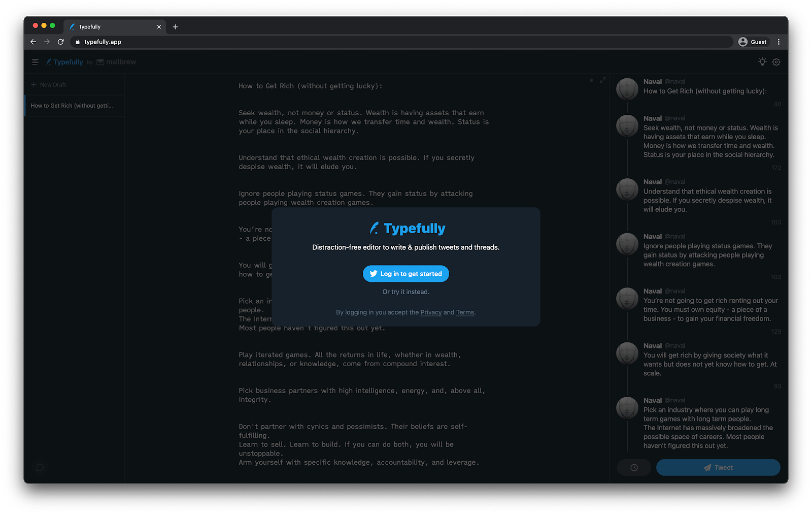Click the small dot status indicator in editor
812x515 pixels.
click(591, 80)
